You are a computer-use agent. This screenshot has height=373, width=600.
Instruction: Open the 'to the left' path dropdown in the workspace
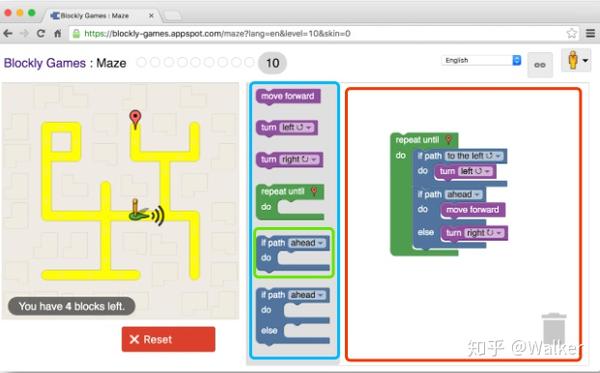pos(474,156)
